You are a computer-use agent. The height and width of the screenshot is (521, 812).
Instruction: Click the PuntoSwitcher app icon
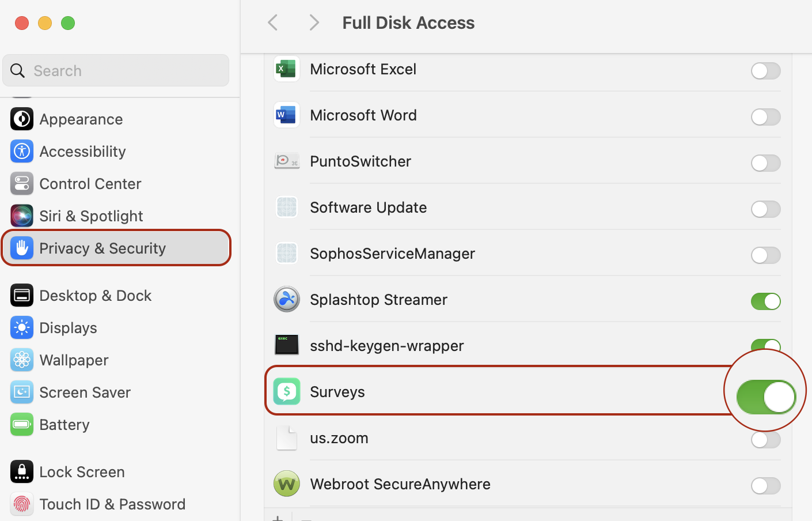[x=286, y=161]
